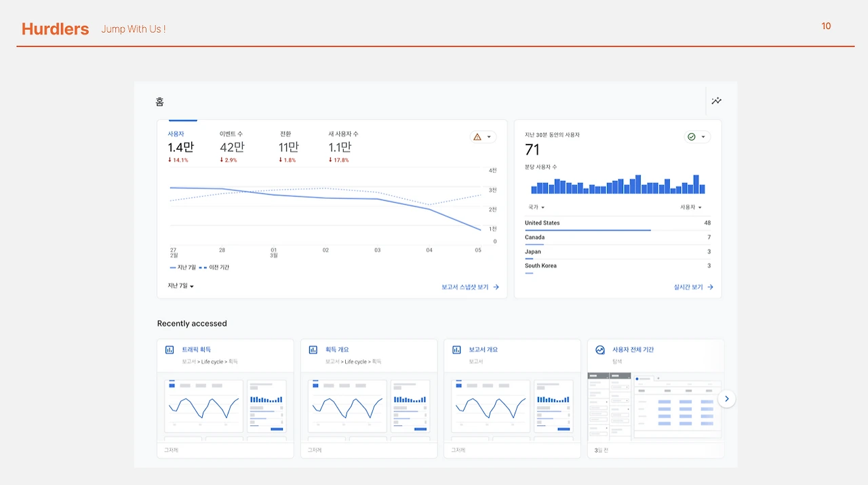
Task: Click the Japan country row
Action: [618, 253]
